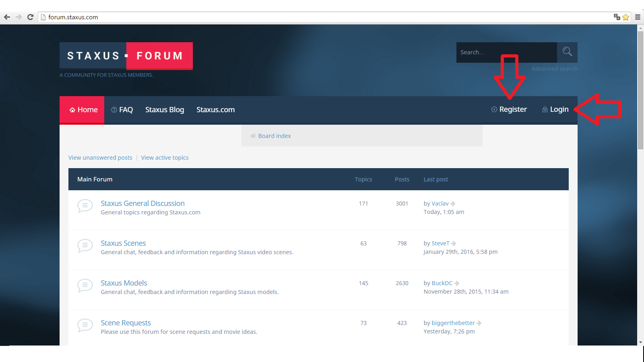Click the topic count 171
The image size is (644, 362).
[x=363, y=204]
